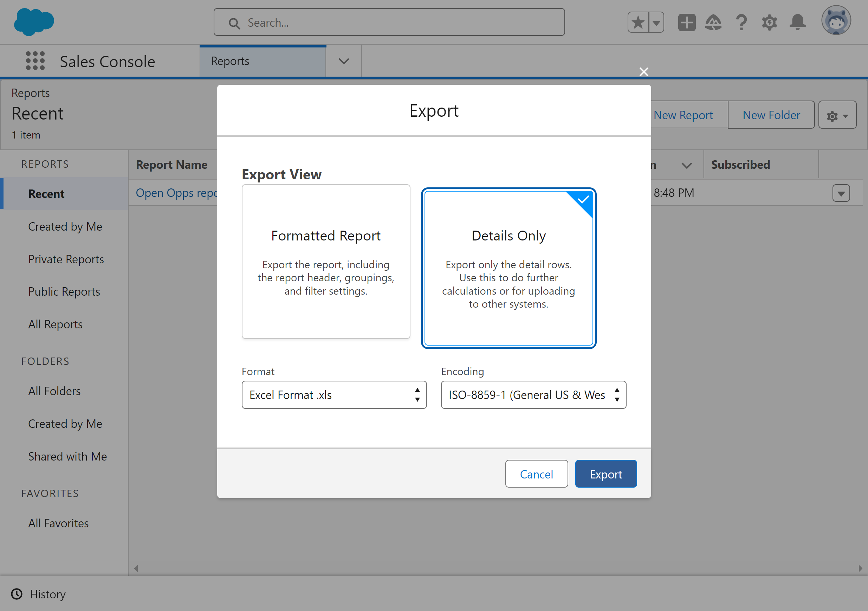Open the help question mark icon
The height and width of the screenshot is (611, 868).
[741, 23]
